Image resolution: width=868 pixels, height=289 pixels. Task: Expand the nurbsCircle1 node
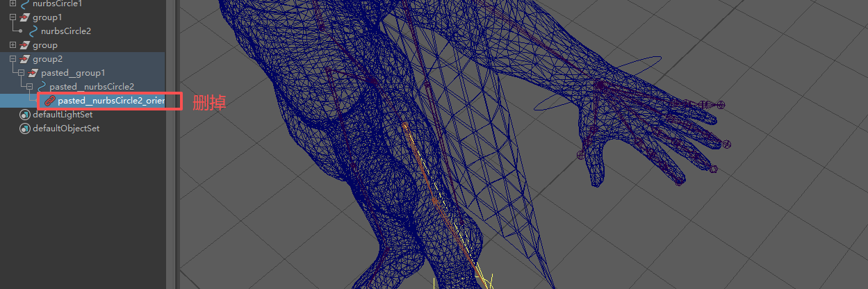coord(13,3)
